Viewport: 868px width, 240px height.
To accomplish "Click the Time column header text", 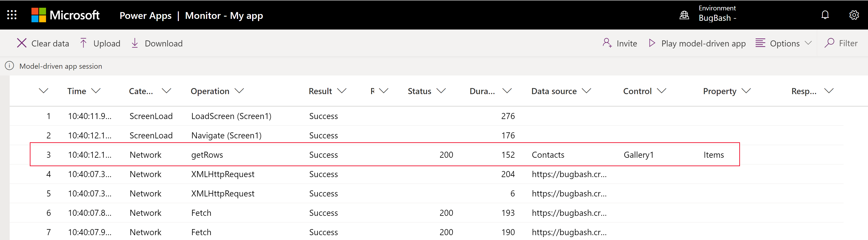I will click(x=76, y=91).
